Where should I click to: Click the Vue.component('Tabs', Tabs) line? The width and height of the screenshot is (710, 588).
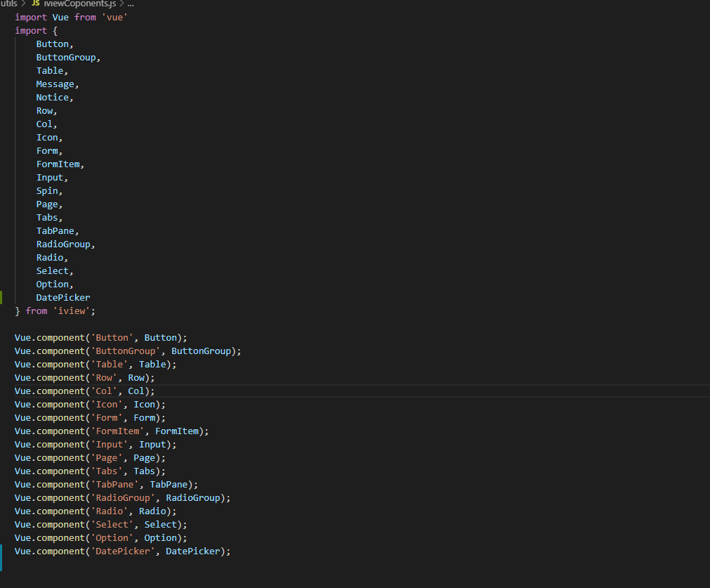(x=90, y=471)
